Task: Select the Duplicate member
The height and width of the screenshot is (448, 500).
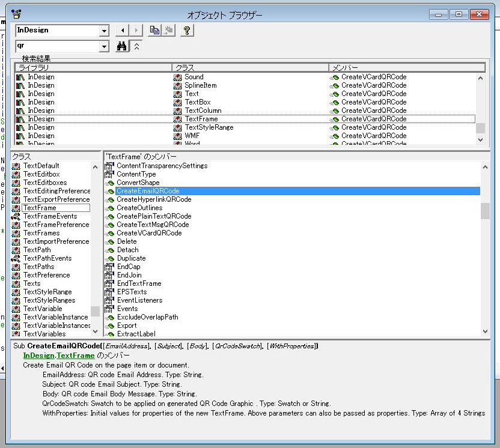Action: pyautogui.click(x=132, y=258)
